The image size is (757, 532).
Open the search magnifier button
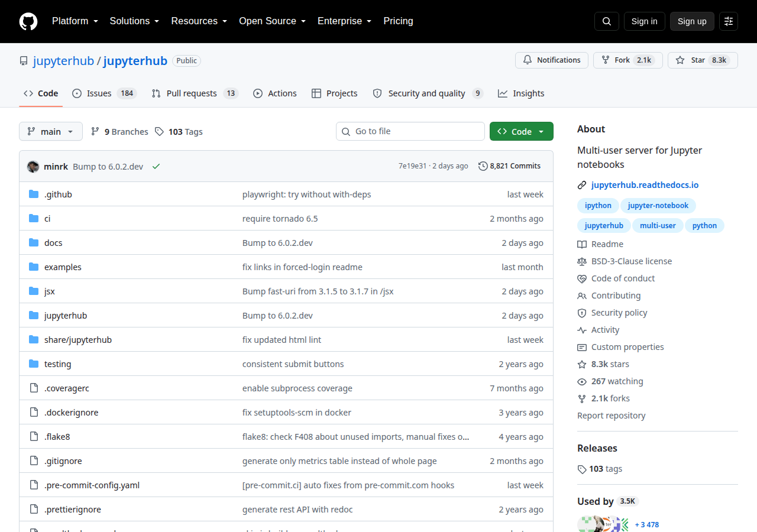[x=607, y=21]
